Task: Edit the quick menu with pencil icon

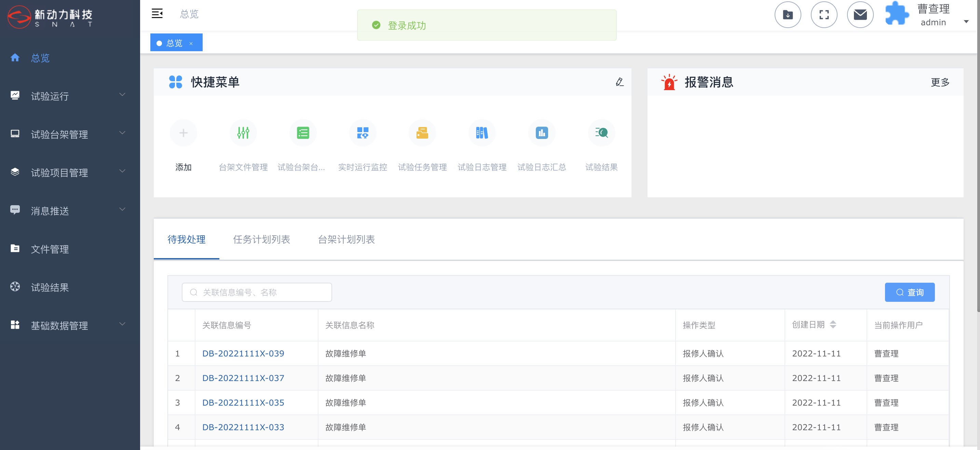Action: coord(620,82)
